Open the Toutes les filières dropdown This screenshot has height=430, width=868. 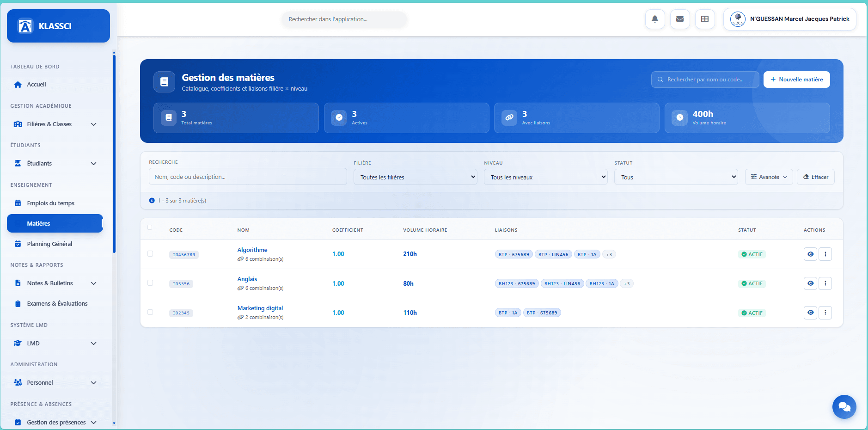pyautogui.click(x=415, y=177)
